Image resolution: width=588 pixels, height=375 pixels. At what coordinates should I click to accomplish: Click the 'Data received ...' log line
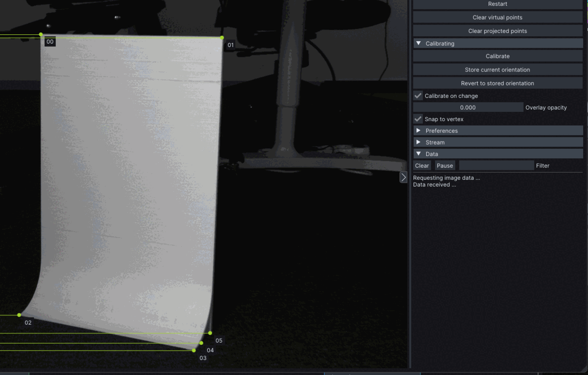point(435,185)
